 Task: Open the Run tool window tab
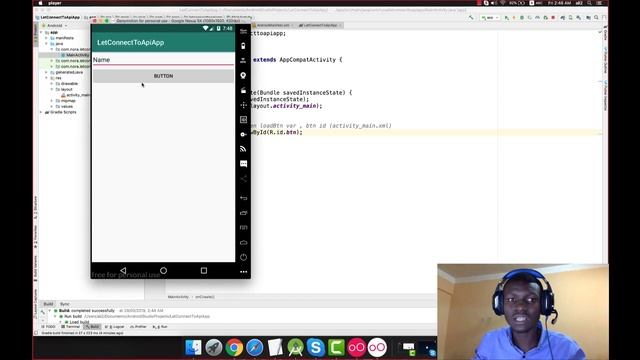(160, 327)
